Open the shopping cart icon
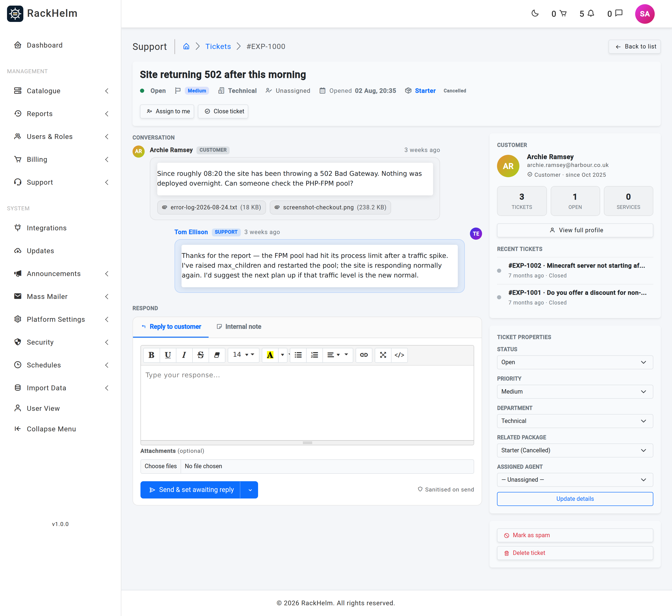This screenshot has height=616, width=672. coord(563,13)
